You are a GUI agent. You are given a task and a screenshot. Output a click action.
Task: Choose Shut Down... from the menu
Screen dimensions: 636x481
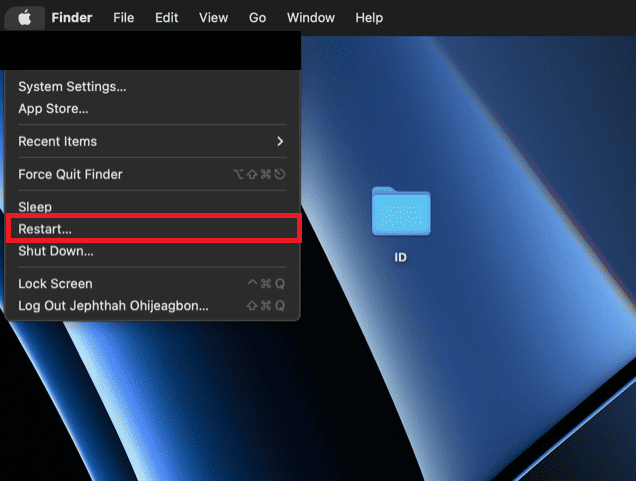tap(56, 251)
